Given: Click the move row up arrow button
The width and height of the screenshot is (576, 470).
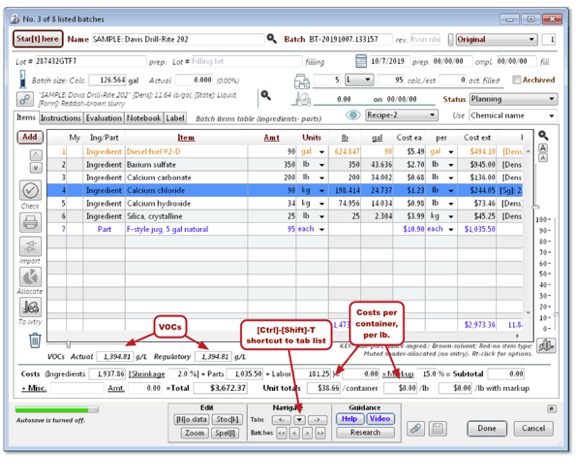Looking at the screenshot, I should click(x=36, y=155).
